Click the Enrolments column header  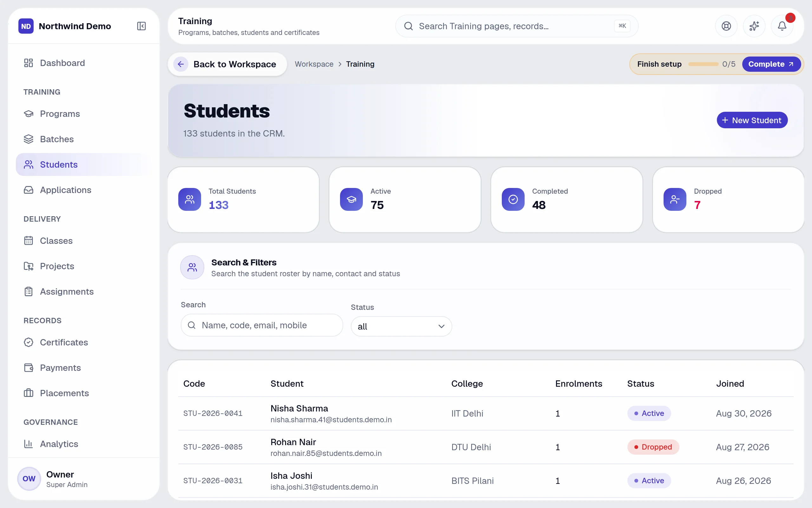click(x=579, y=383)
